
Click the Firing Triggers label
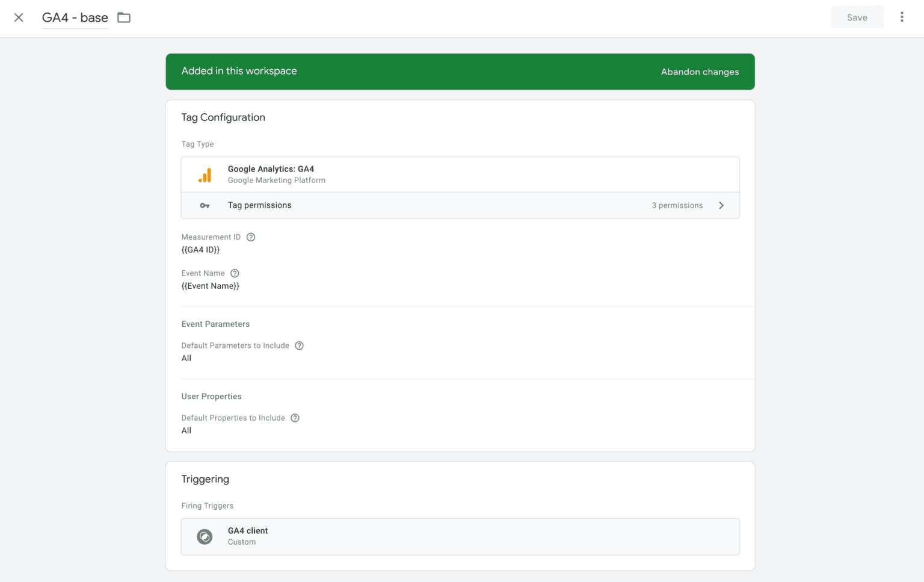point(207,506)
